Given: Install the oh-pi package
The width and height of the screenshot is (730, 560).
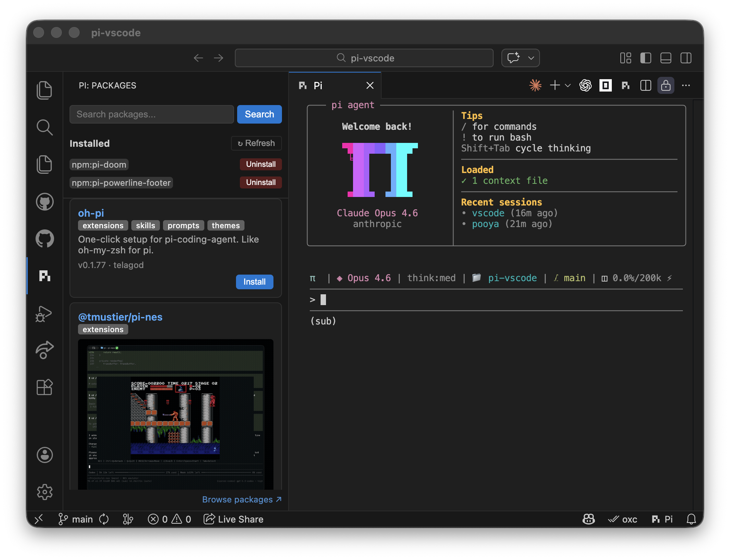Looking at the screenshot, I should click(255, 282).
